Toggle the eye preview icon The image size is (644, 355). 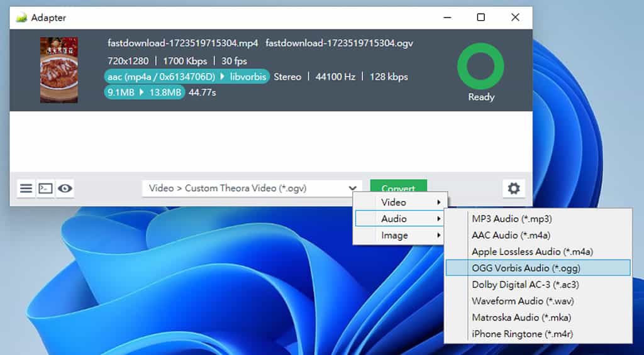[65, 188]
